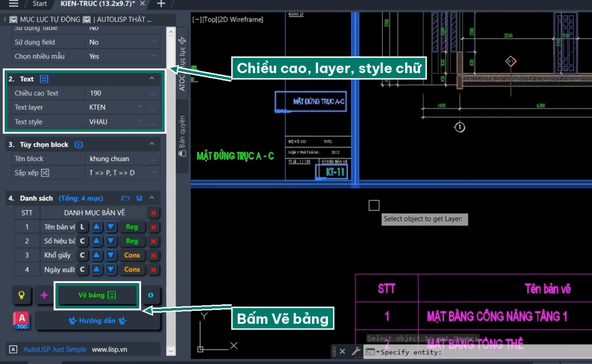Open saved list with the folder icon

tap(125, 198)
